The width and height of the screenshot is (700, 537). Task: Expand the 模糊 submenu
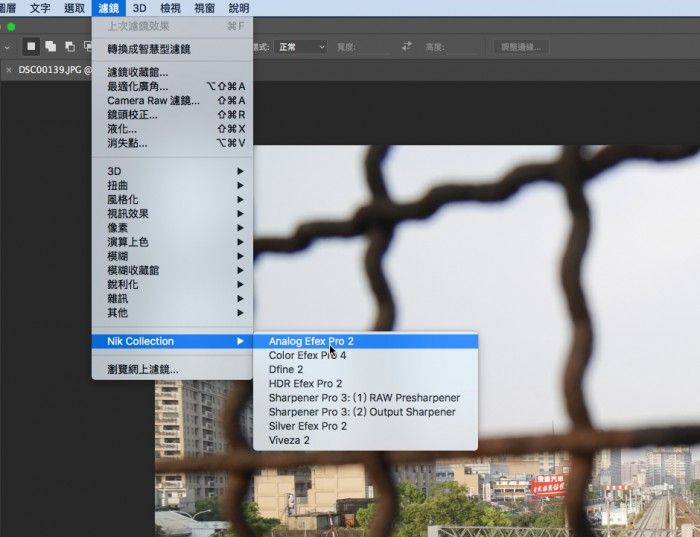172,256
